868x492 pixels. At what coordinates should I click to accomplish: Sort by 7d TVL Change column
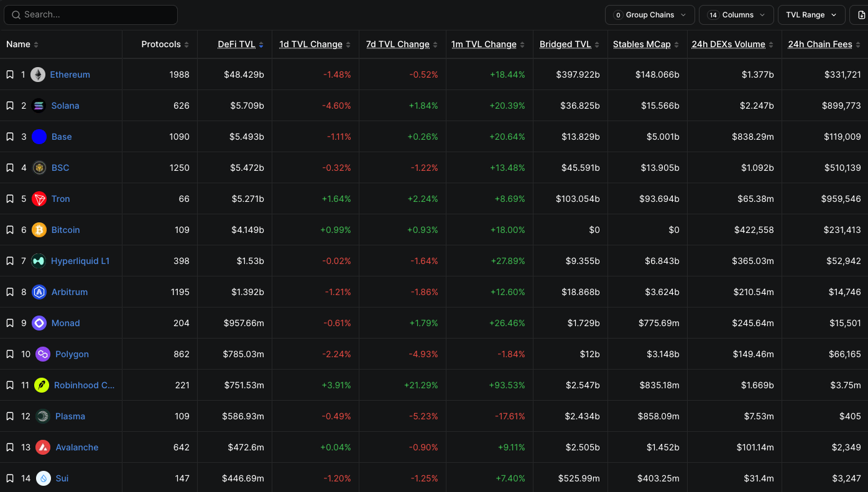[x=402, y=45]
